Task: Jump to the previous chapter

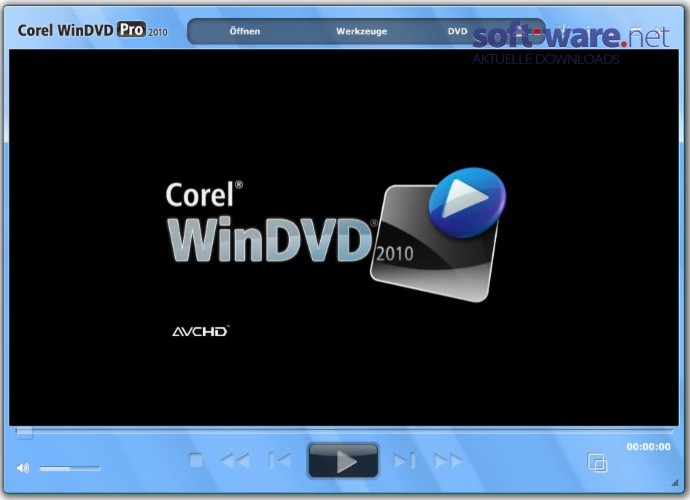Action: [280, 461]
